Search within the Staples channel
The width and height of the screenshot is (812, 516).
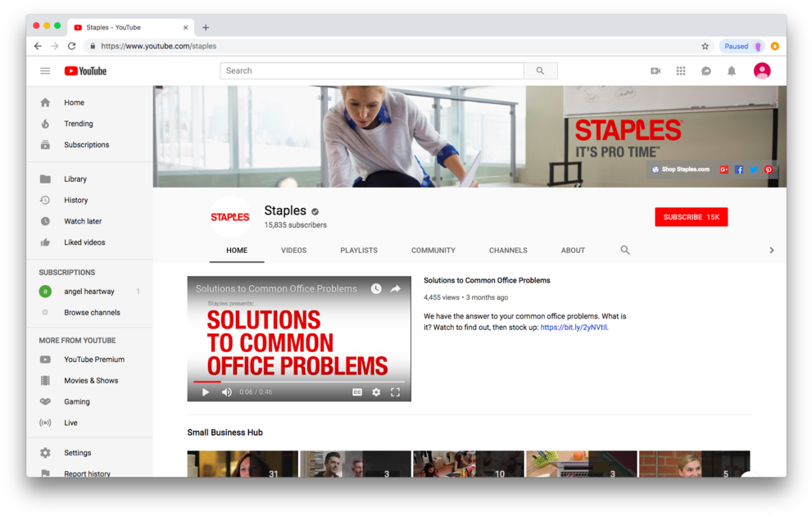625,250
